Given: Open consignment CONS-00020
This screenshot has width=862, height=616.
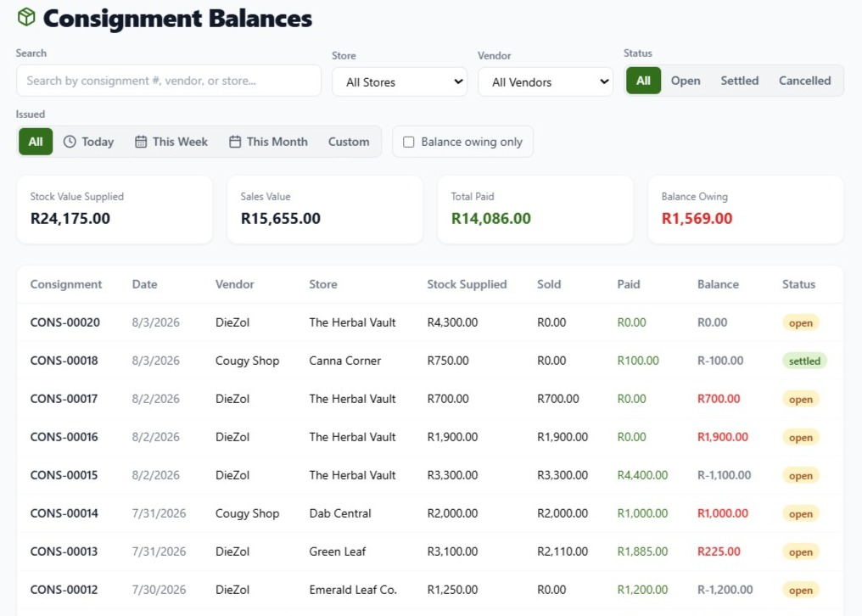Looking at the screenshot, I should tap(64, 322).
